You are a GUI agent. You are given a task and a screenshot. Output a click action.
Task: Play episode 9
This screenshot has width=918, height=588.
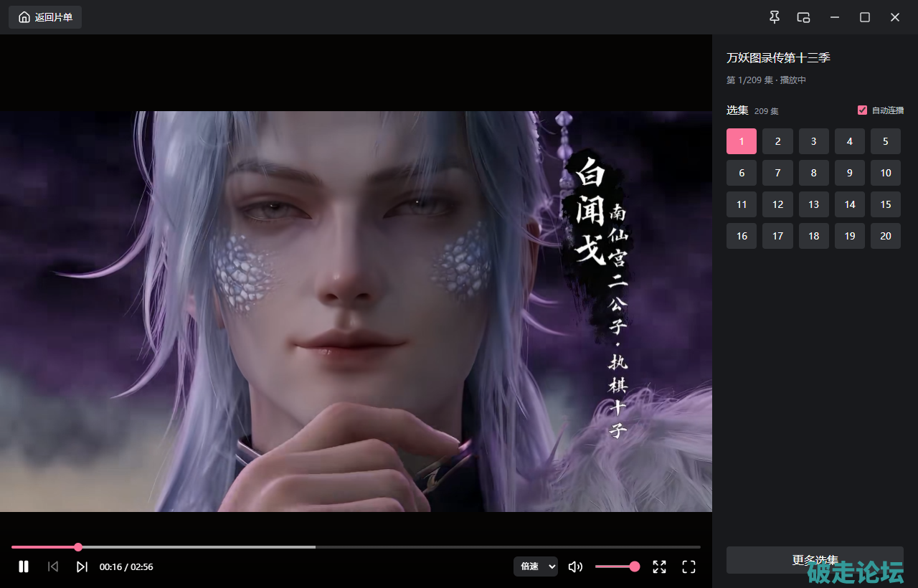click(x=850, y=173)
